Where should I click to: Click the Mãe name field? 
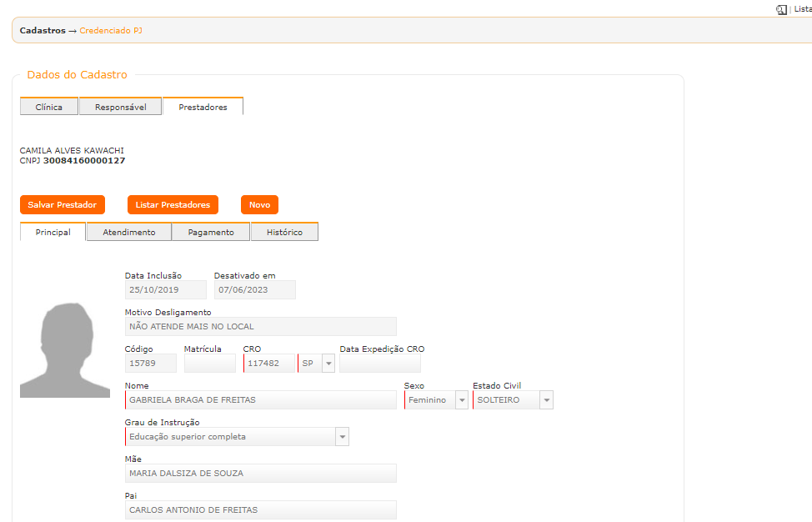point(260,474)
